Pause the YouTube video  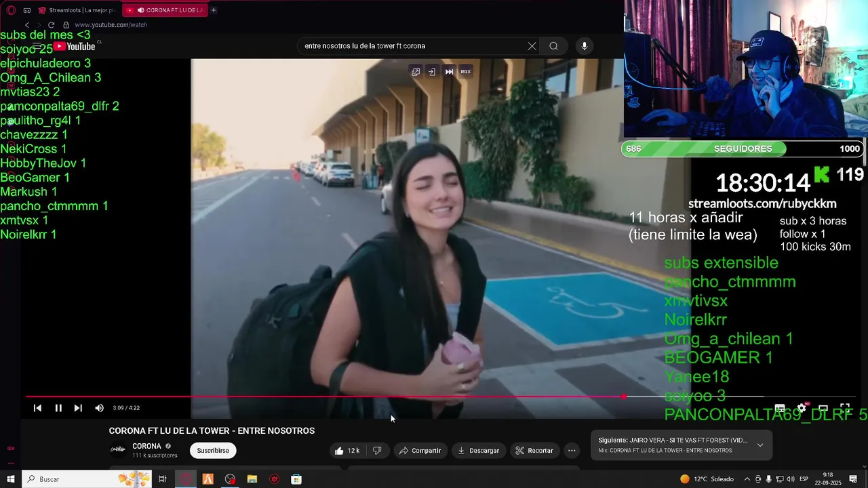click(58, 408)
